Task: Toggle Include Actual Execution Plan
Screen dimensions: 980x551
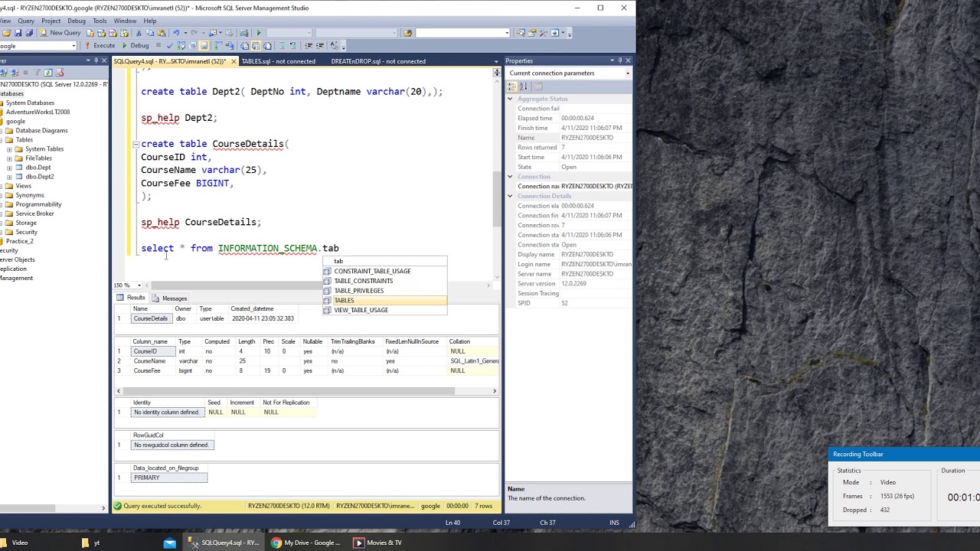Action: [x=219, y=46]
